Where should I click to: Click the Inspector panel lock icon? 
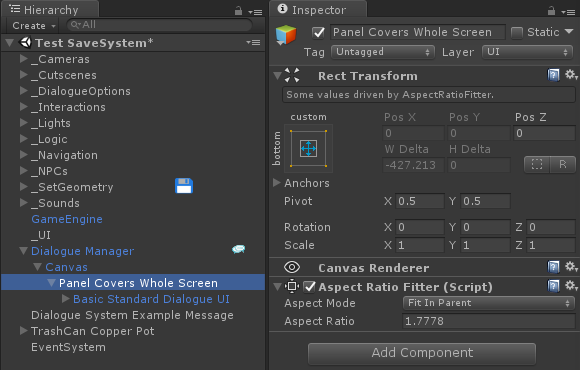tap(551, 11)
